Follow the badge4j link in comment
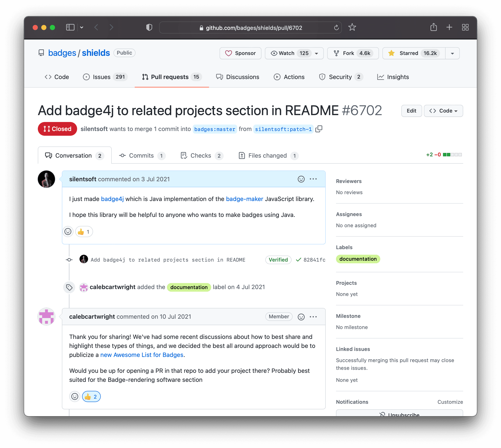Image resolution: width=501 pixels, height=448 pixels. tap(112, 199)
